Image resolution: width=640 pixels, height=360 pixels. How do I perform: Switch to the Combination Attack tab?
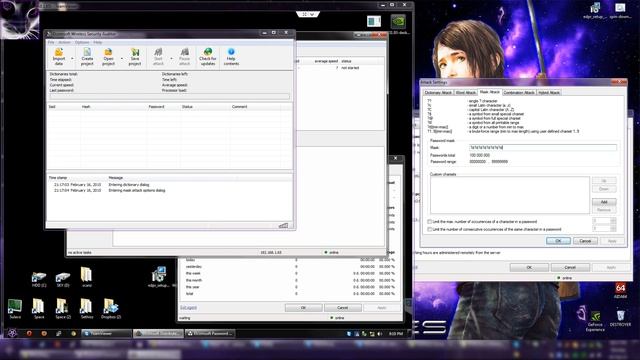point(519,93)
